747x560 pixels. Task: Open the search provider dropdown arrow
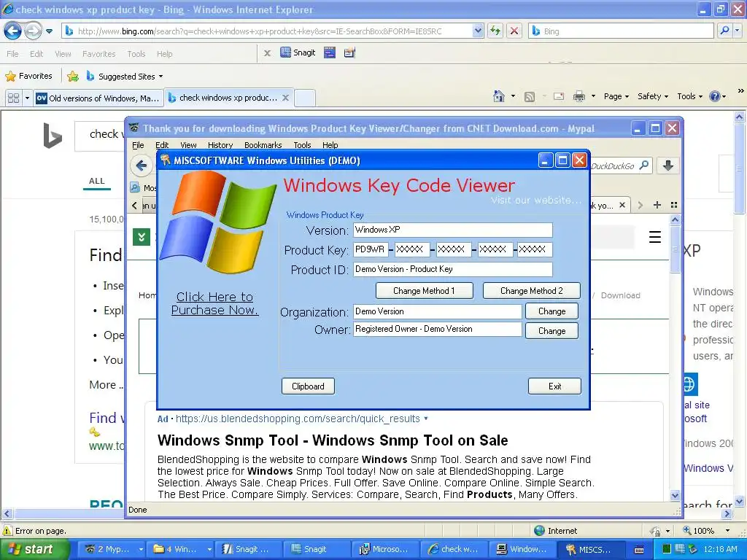click(737, 31)
